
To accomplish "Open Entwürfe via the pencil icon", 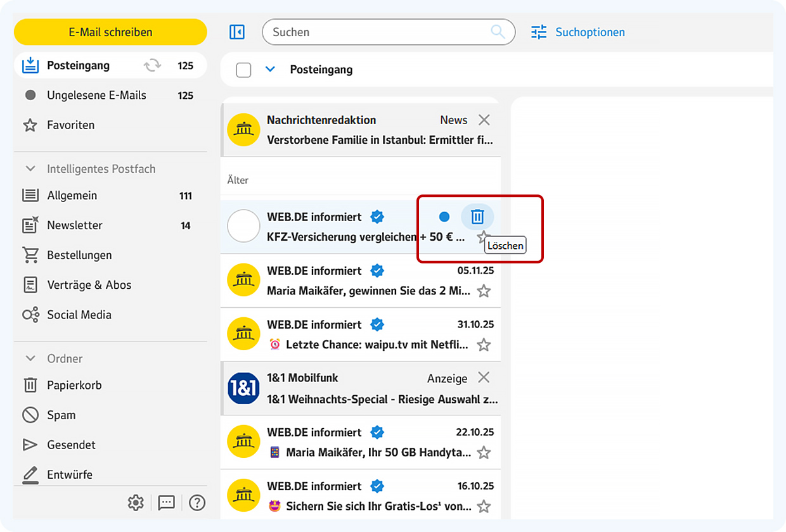I will (x=30, y=474).
